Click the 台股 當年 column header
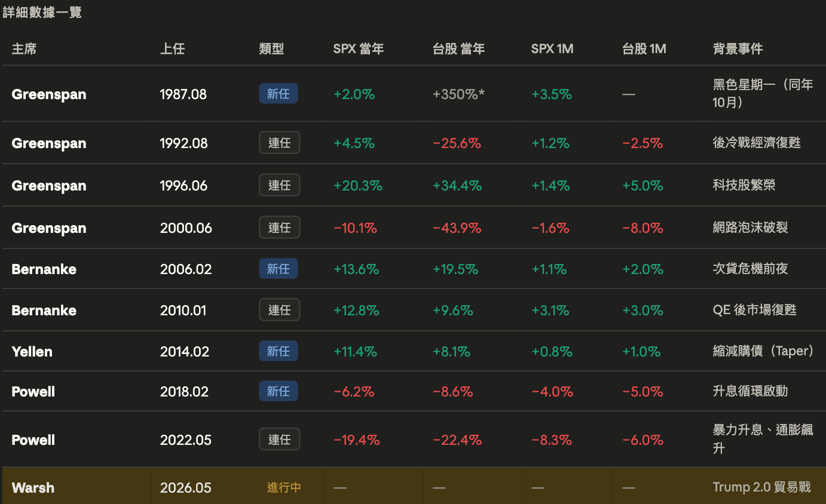This screenshot has width=826, height=504. (458, 49)
